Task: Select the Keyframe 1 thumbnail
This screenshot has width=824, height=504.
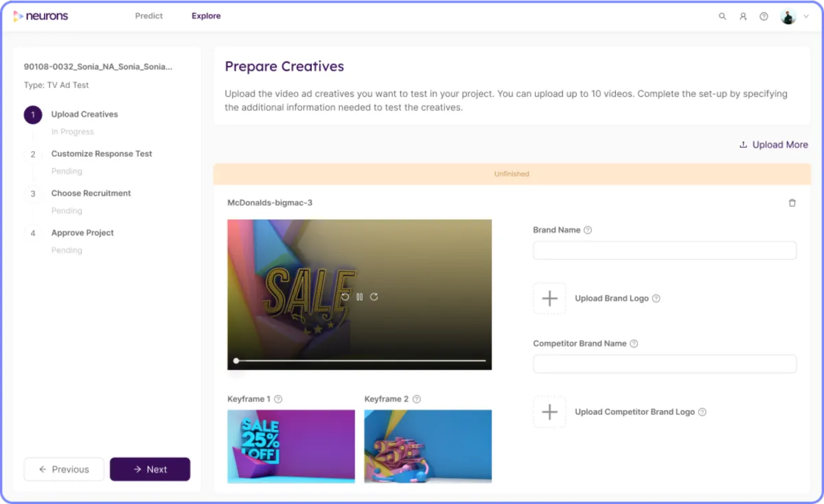Action: coord(291,446)
